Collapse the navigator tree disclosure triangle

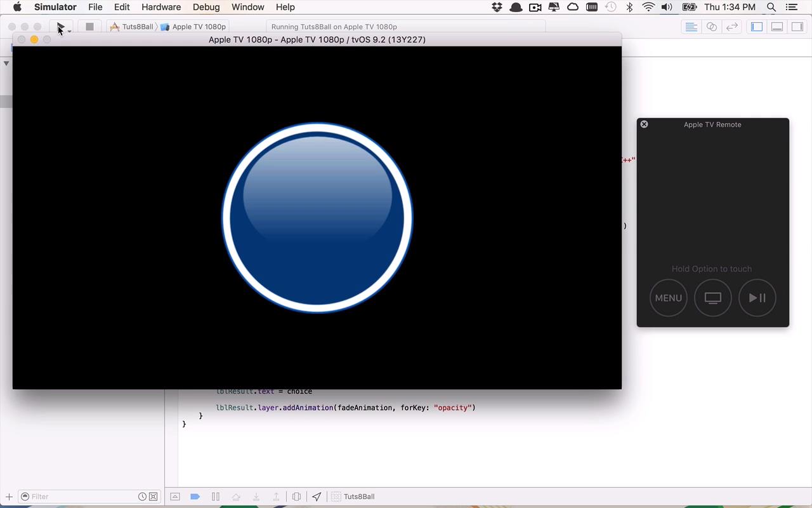(6, 63)
